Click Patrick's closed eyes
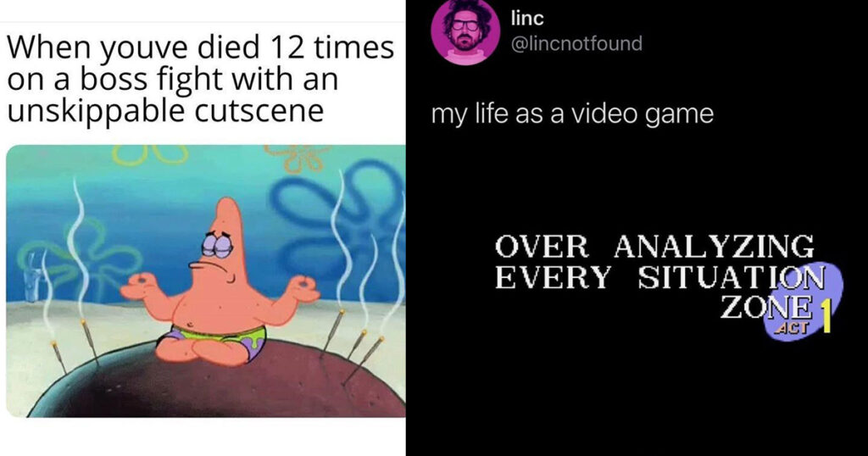 coord(216,245)
